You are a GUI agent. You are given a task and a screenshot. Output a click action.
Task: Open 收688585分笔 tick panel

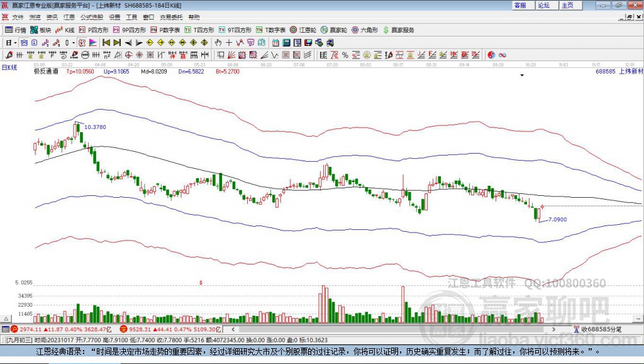tap(599, 329)
